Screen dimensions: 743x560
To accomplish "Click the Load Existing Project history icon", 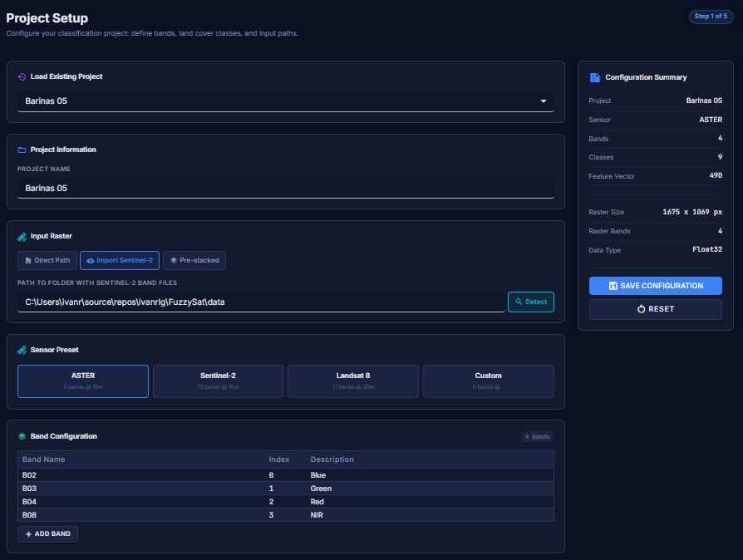I will point(22,76).
